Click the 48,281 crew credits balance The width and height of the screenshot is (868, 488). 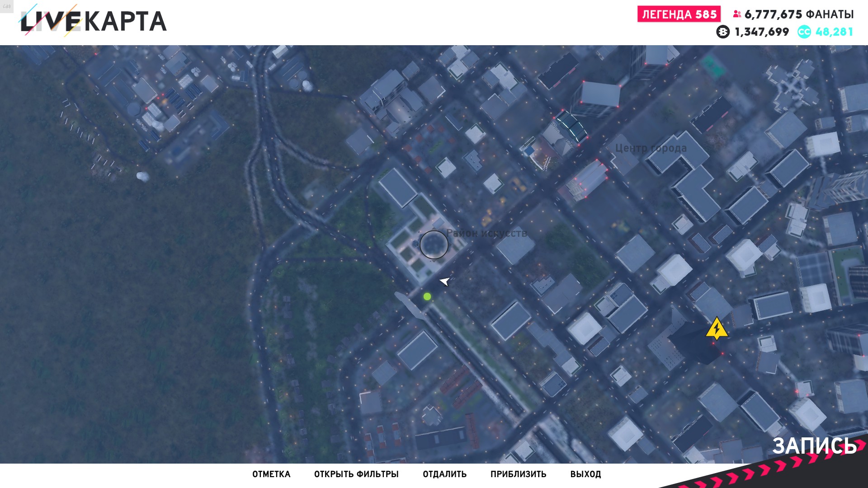[x=834, y=32]
